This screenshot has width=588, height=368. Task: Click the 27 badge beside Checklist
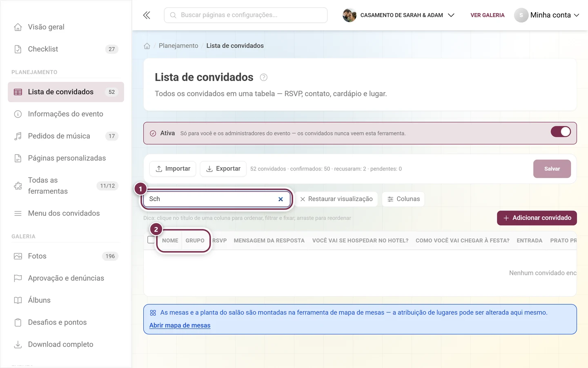(x=112, y=49)
